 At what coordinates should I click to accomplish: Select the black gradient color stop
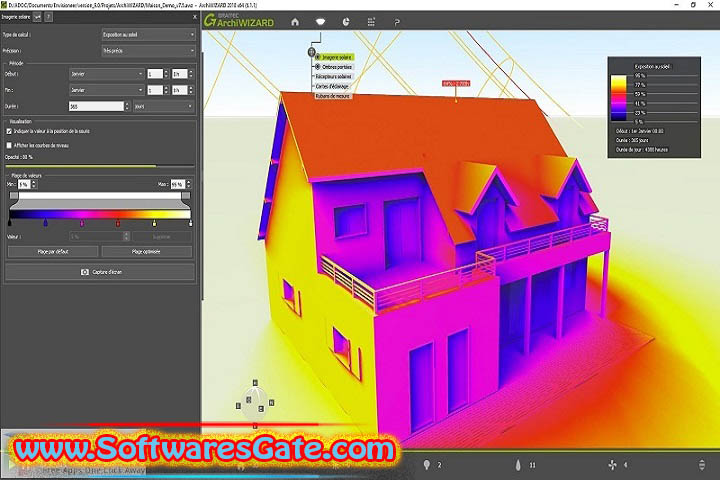[10, 223]
